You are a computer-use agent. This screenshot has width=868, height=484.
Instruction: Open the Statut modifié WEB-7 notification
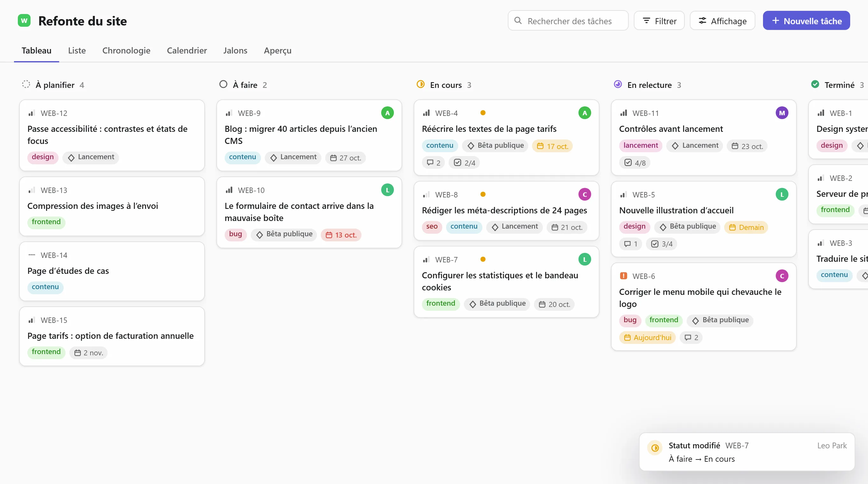(x=747, y=452)
